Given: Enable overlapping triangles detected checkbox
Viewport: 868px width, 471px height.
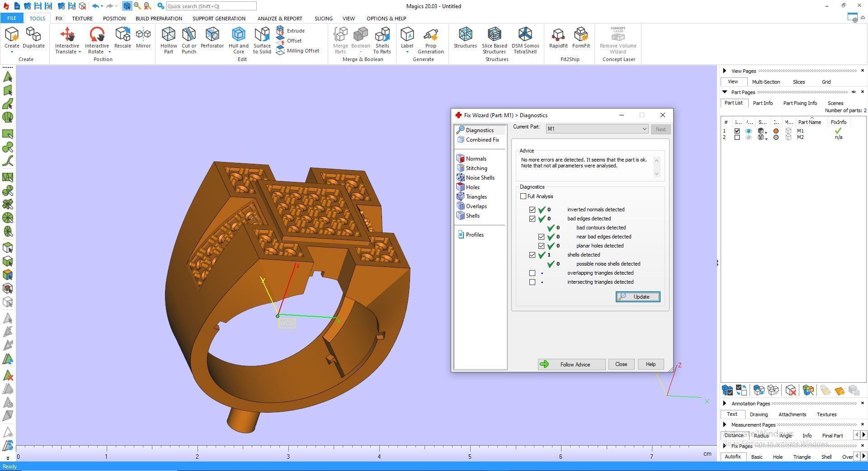Looking at the screenshot, I should click(x=532, y=273).
